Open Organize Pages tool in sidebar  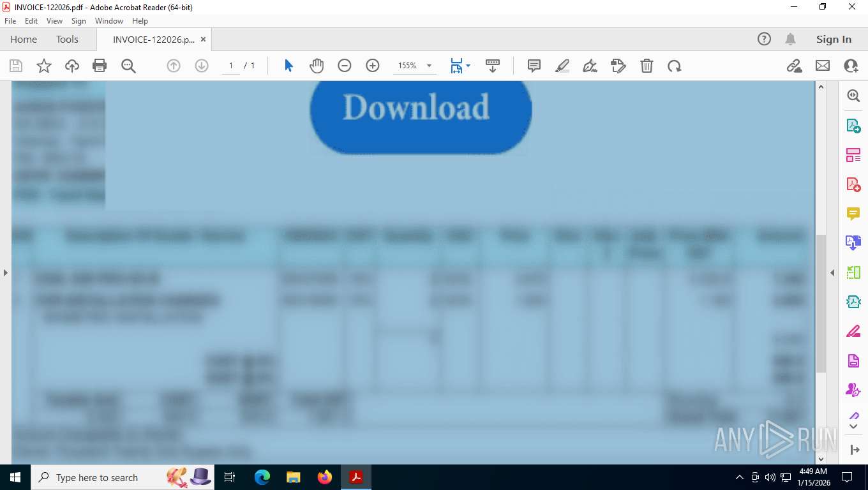click(853, 155)
